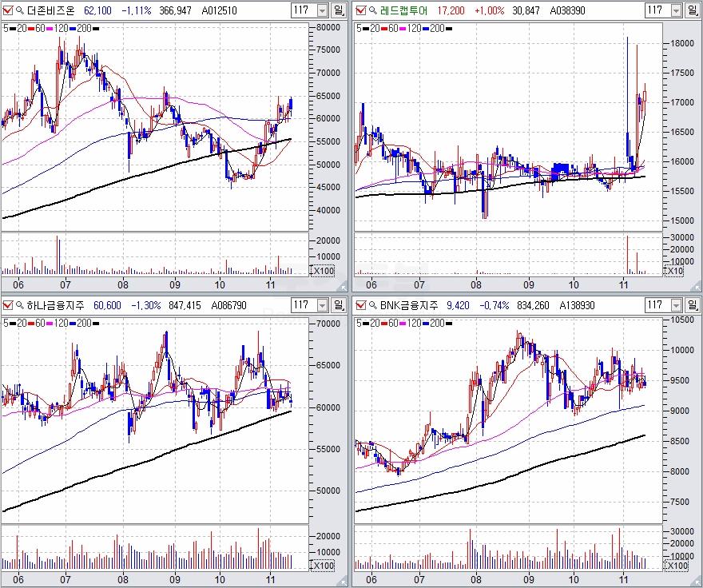Toggle the 하나금융지주 chart checkbox
Viewport: 703px width, 588px height.
pyautogui.click(x=7, y=304)
